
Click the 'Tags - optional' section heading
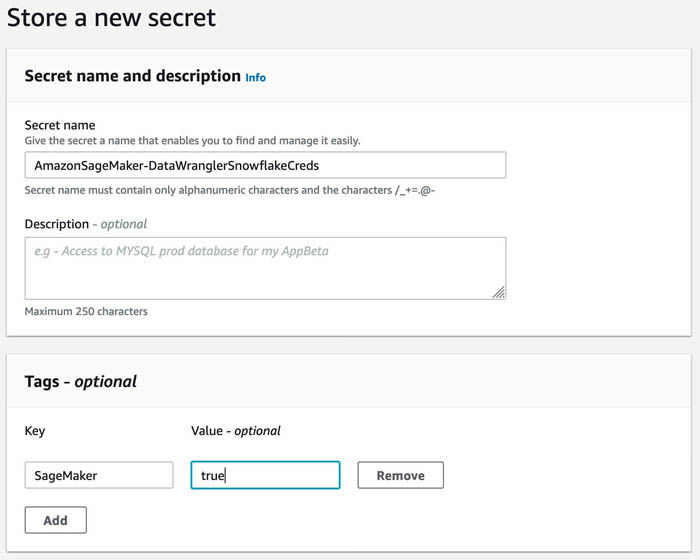click(x=80, y=382)
